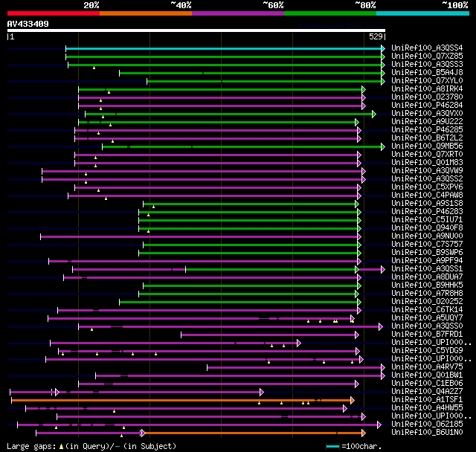The image size is (476, 452).
Task: Select the UniRef100_C5XPV6 label
Action: 427,187
